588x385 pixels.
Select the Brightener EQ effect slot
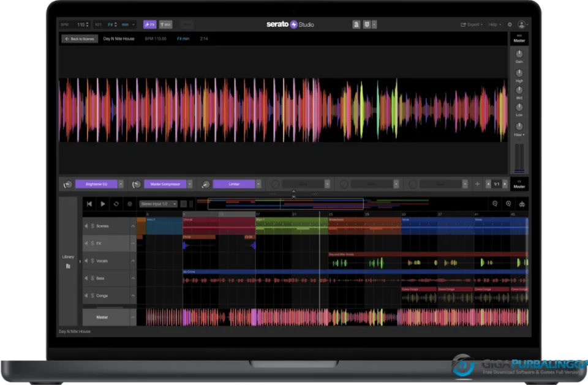(x=96, y=184)
